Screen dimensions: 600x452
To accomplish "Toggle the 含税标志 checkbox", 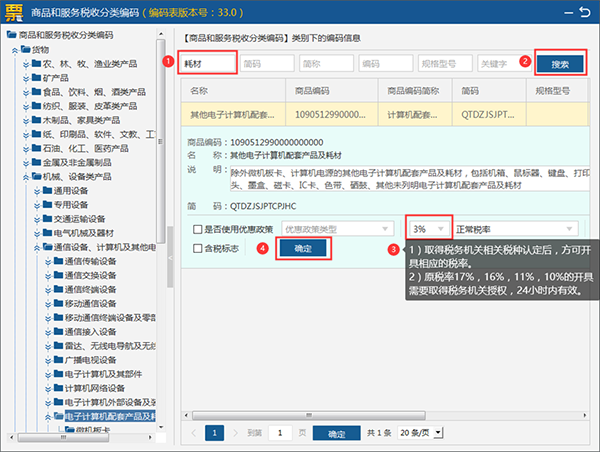I will point(198,249).
